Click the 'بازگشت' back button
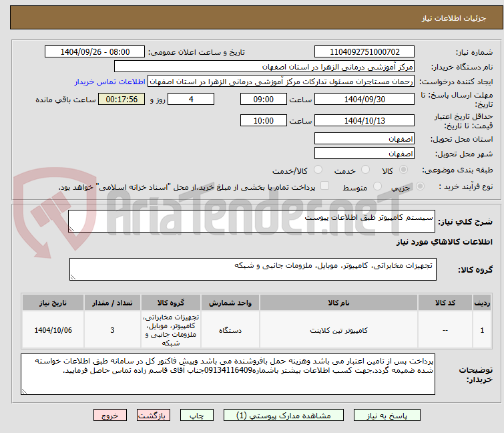Screen dimensions: 504x433 click(x=154, y=416)
